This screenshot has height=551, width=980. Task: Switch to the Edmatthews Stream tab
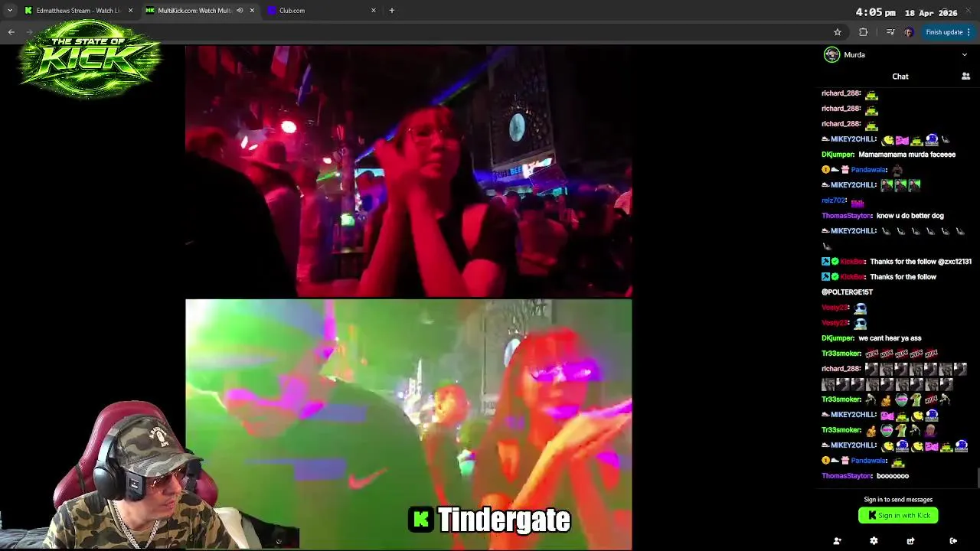point(78,11)
